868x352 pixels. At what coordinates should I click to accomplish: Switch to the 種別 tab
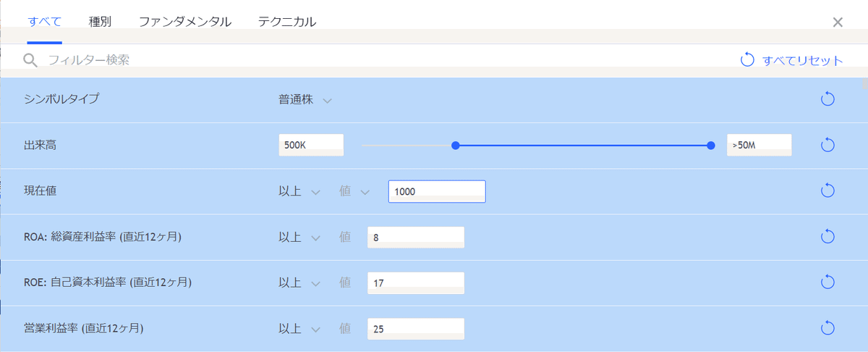point(100,22)
